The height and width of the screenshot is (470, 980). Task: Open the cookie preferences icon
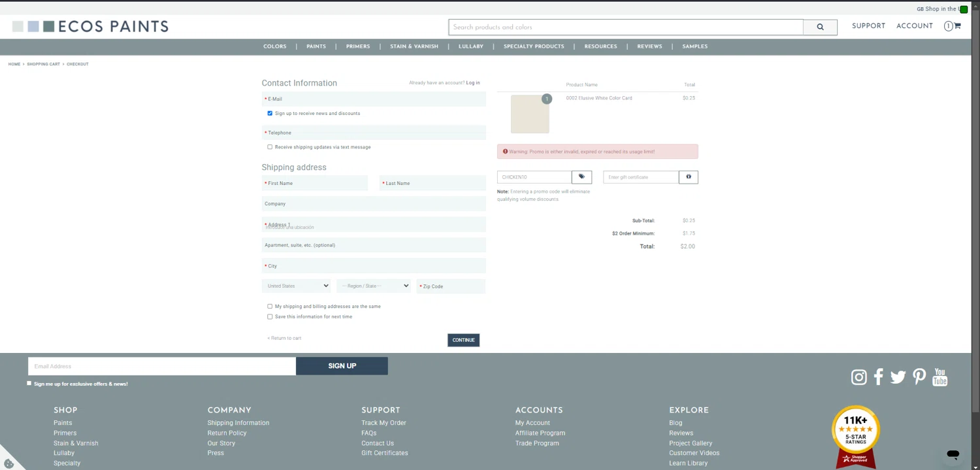point(8,463)
